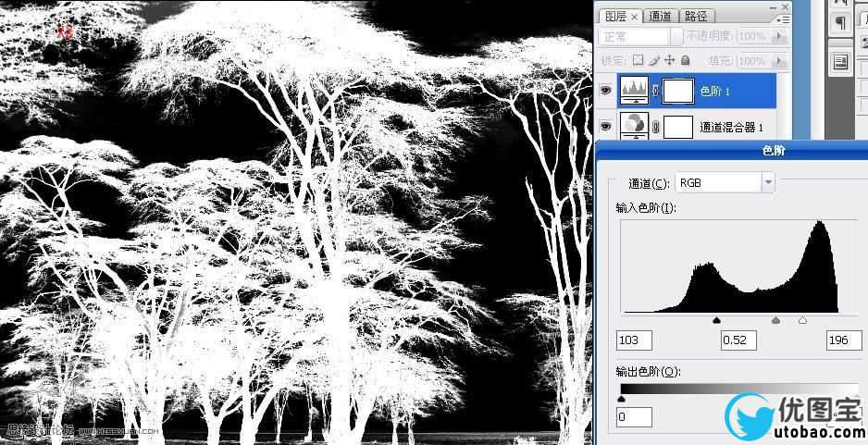The width and height of the screenshot is (868, 445).
Task: Click the white input level slider
Action: click(802, 320)
